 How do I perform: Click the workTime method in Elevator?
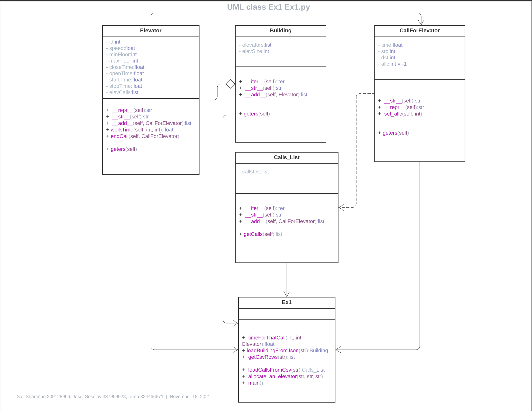122,130
